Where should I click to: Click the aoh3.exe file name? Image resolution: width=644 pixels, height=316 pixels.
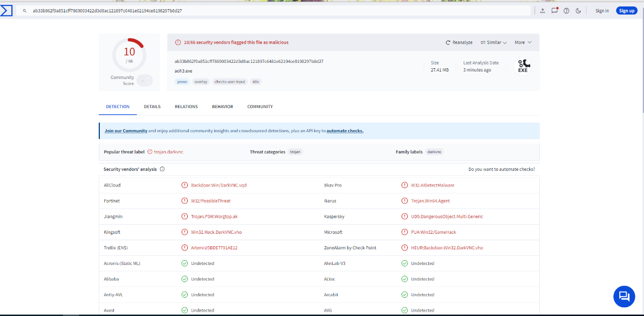(183, 70)
